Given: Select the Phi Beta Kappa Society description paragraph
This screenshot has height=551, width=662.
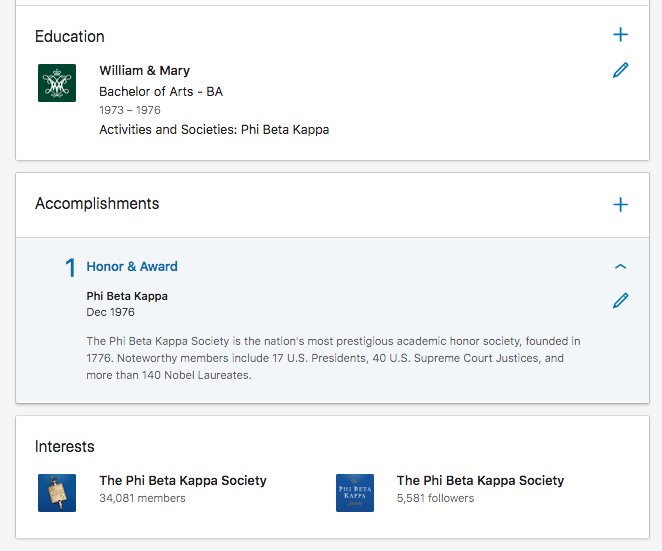Looking at the screenshot, I should click(333, 358).
